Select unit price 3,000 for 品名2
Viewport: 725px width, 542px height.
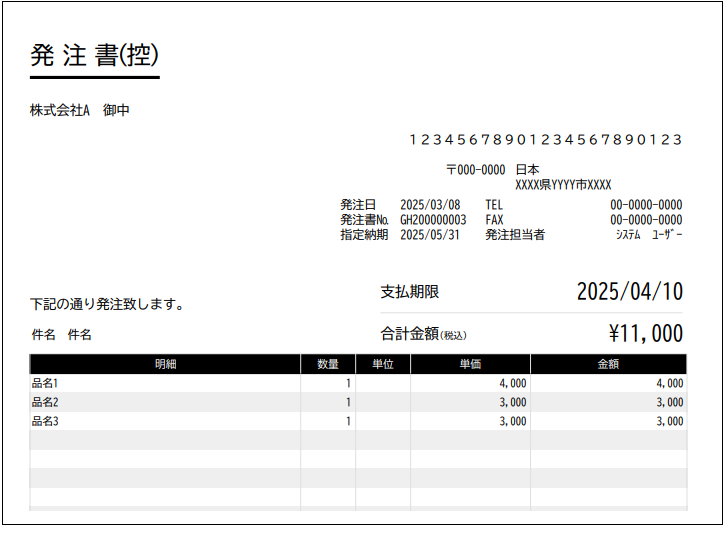(513, 402)
